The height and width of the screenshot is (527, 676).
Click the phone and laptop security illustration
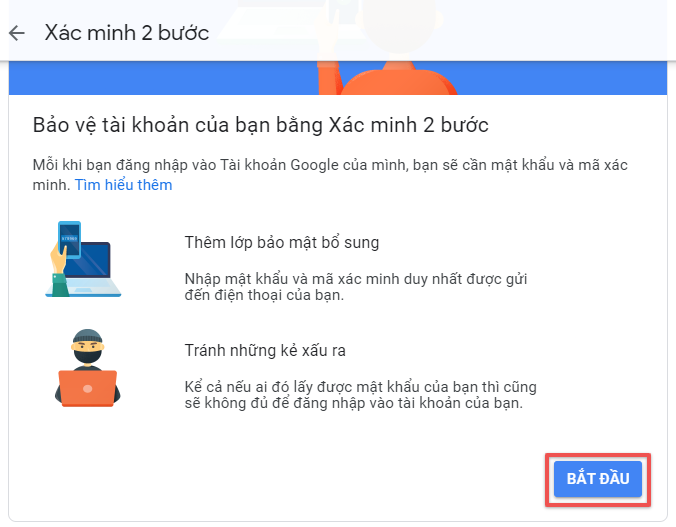(x=83, y=259)
